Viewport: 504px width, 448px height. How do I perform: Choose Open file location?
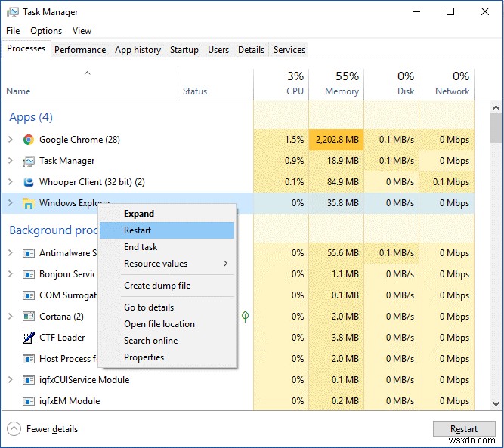[x=167, y=324]
